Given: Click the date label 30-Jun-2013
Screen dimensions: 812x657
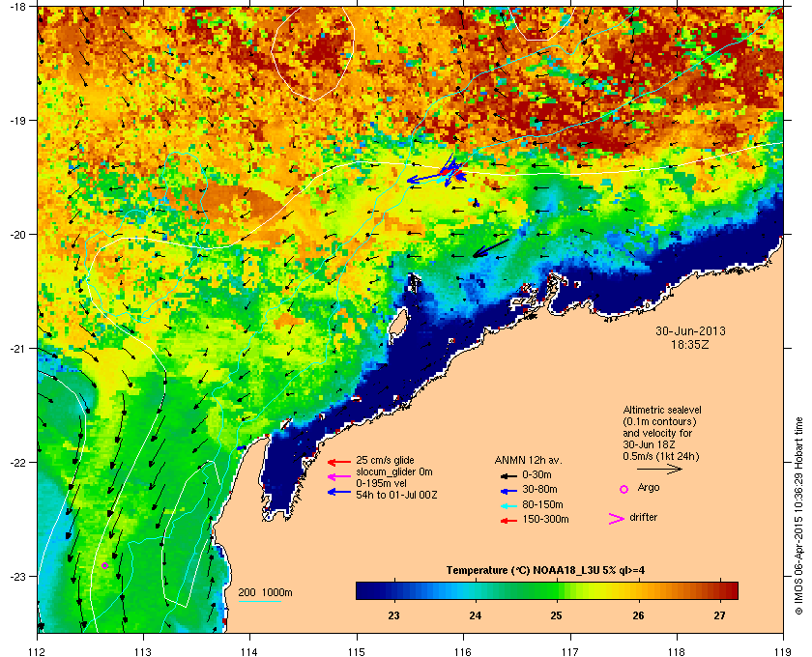Looking at the screenshot, I should [x=690, y=330].
